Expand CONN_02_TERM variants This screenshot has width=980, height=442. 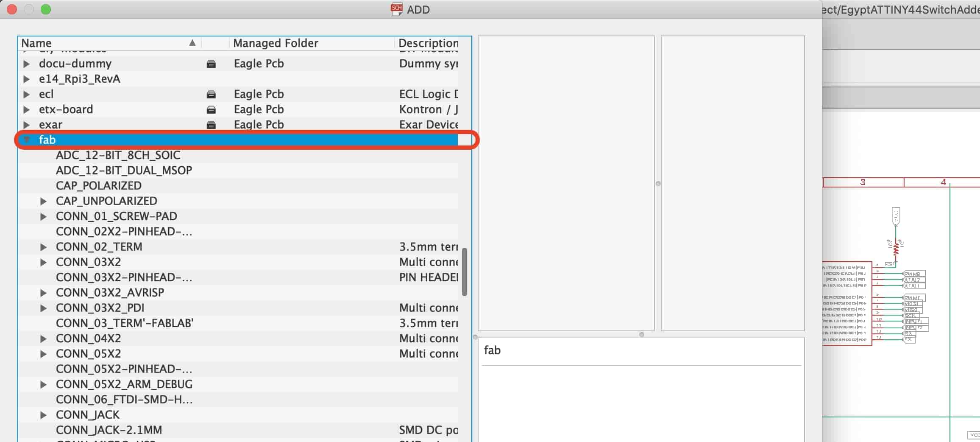point(43,247)
